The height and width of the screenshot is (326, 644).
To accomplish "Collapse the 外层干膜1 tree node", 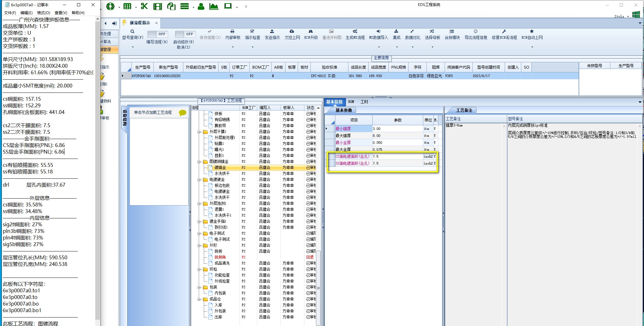I will 199,132.
